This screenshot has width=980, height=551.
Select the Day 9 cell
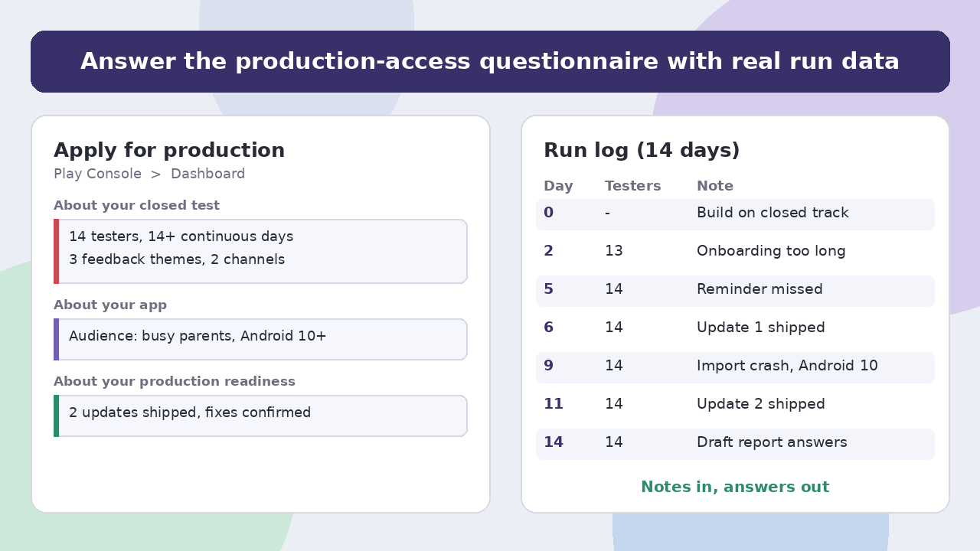(548, 366)
